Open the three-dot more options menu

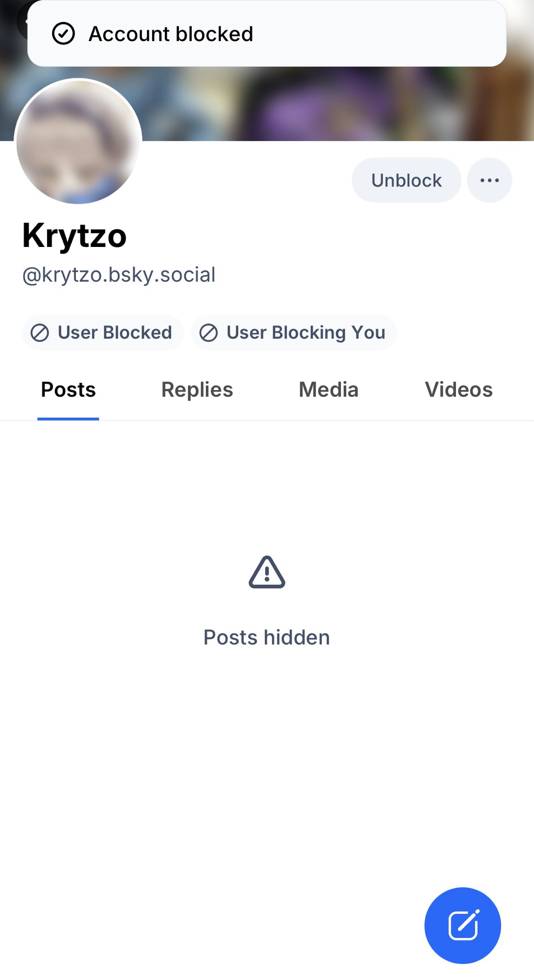[489, 180]
